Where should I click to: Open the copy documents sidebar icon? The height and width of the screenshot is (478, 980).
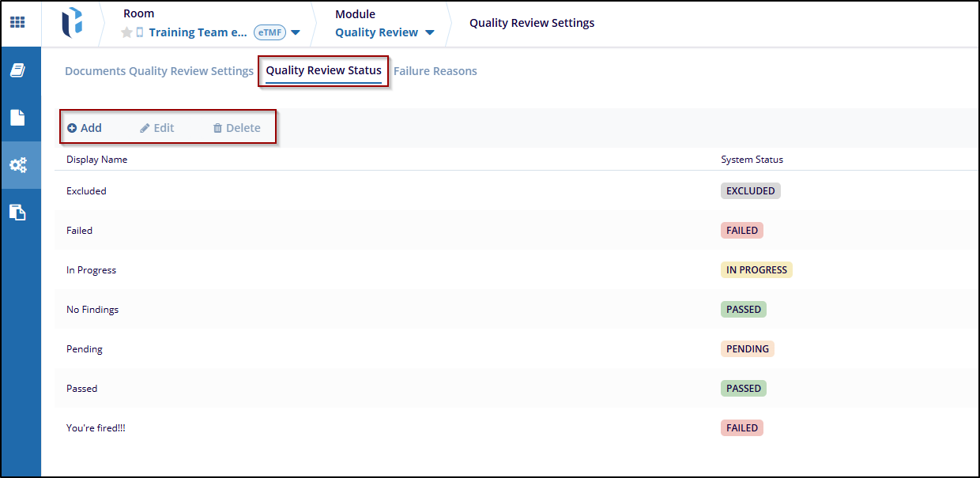click(x=17, y=212)
